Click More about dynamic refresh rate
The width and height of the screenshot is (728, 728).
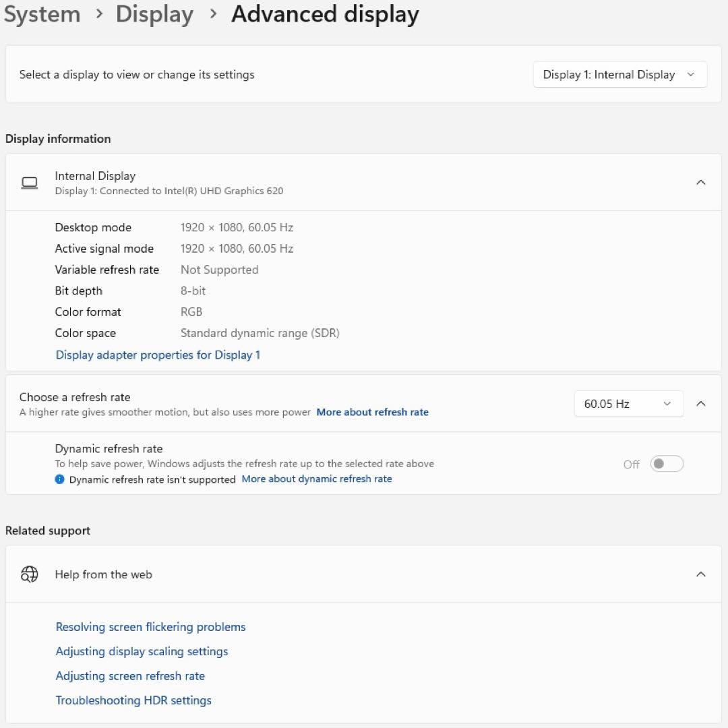pos(317,479)
